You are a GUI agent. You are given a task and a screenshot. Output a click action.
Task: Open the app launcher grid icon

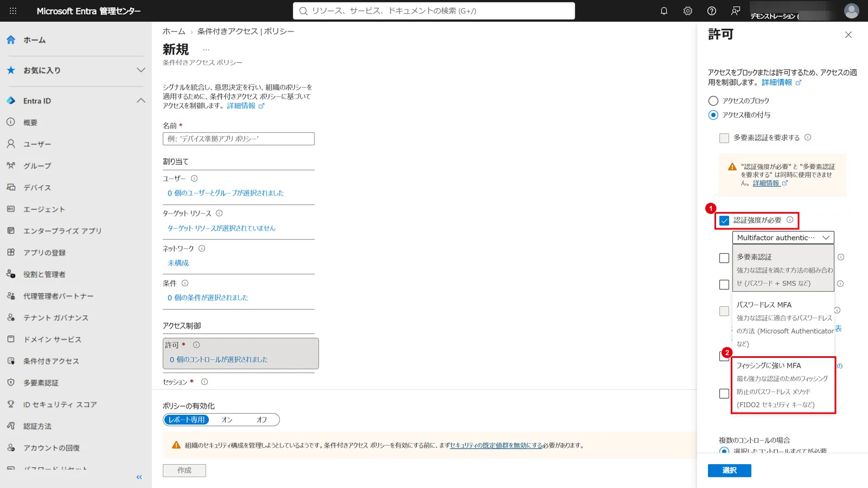click(13, 11)
